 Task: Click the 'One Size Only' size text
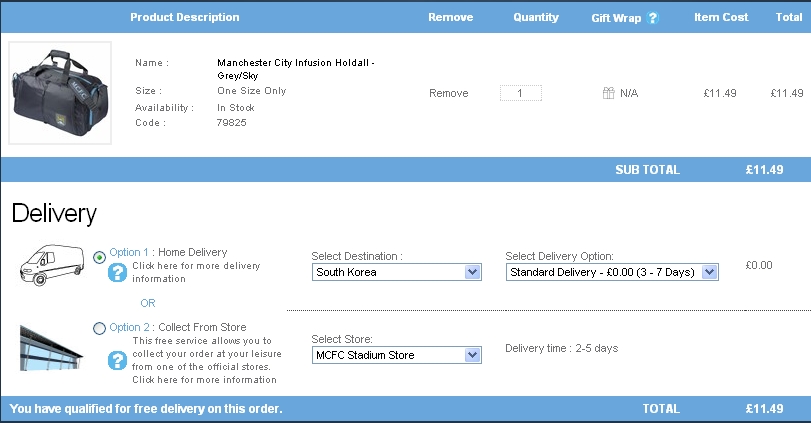(251, 90)
